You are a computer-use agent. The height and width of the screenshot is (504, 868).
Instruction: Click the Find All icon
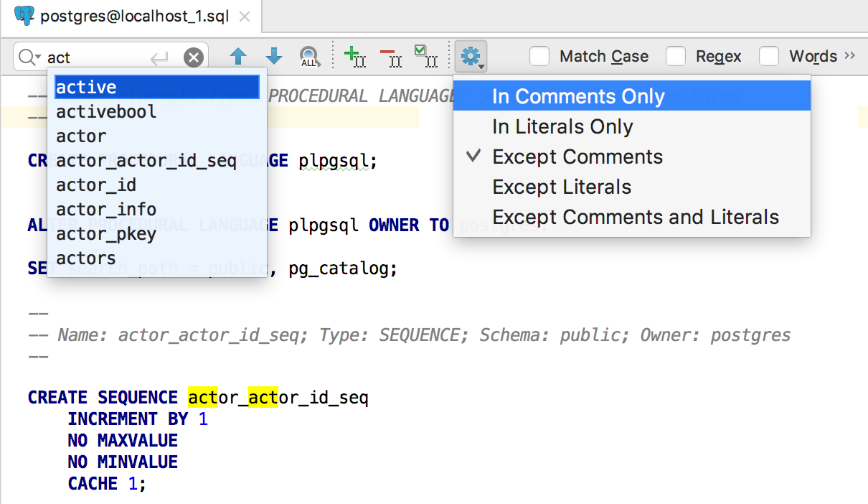point(309,57)
